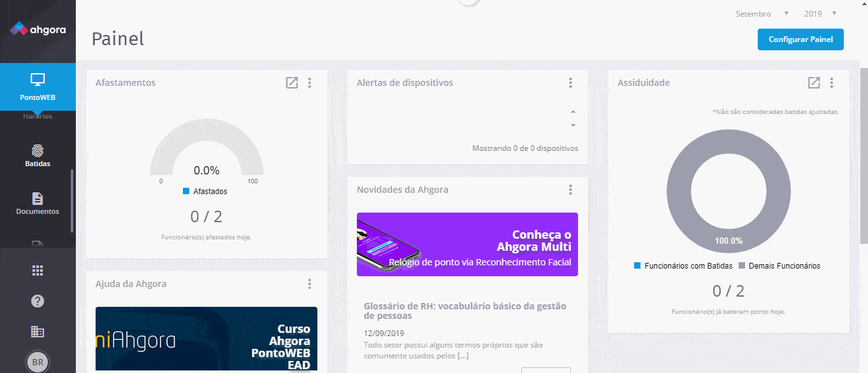
Task: Open the Ahgora Multi banner
Action: (x=467, y=244)
